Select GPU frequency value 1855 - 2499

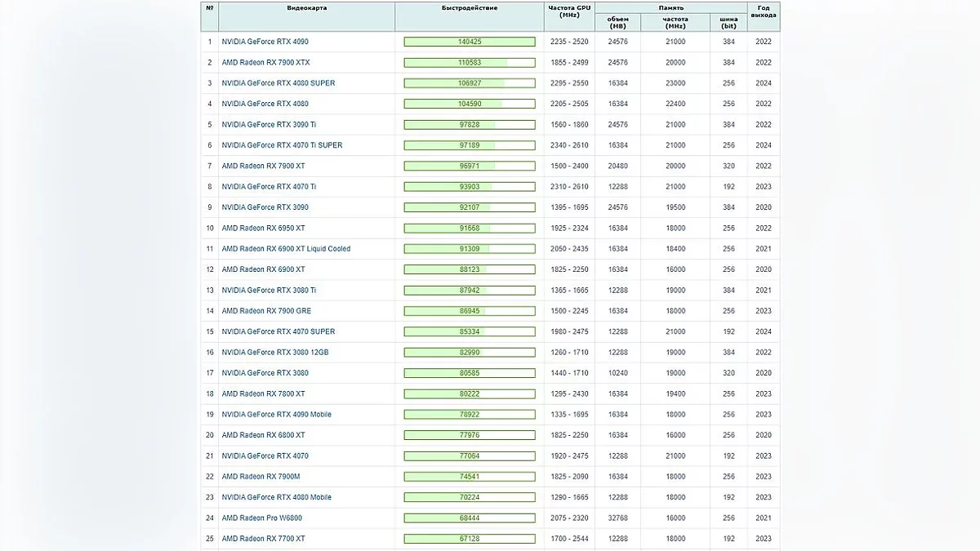click(569, 62)
